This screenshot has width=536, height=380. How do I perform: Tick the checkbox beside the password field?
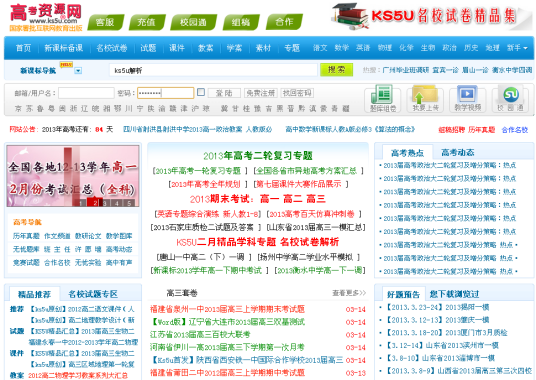(201, 92)
